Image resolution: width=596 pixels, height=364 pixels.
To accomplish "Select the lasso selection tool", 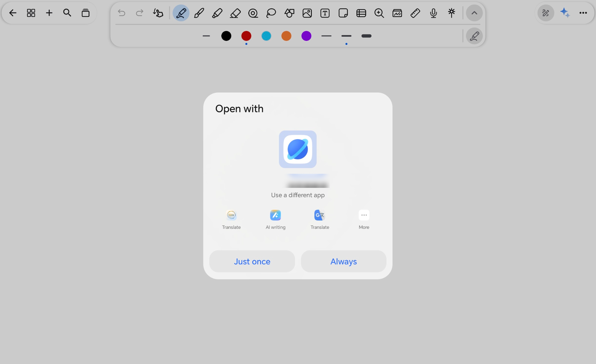I will coord(271,13).
